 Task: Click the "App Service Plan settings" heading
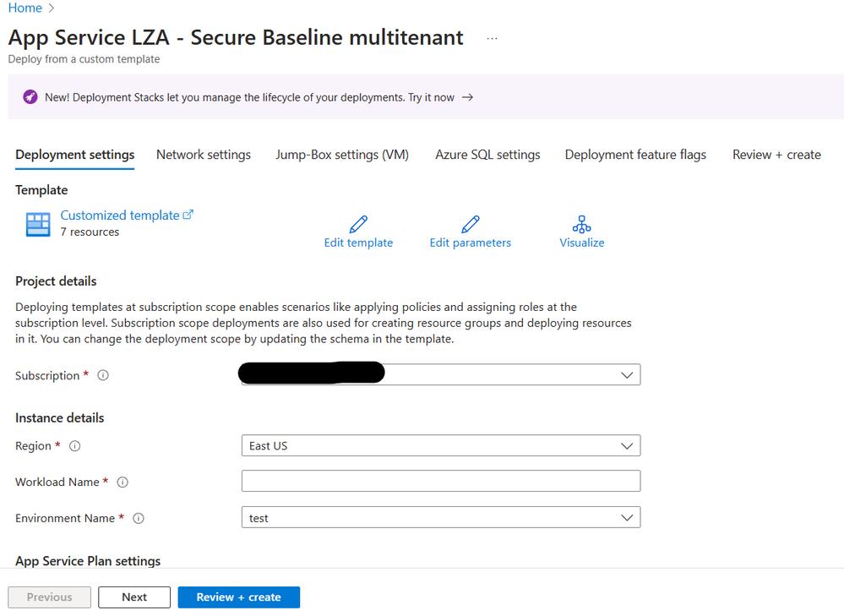[x=88, y=561]
